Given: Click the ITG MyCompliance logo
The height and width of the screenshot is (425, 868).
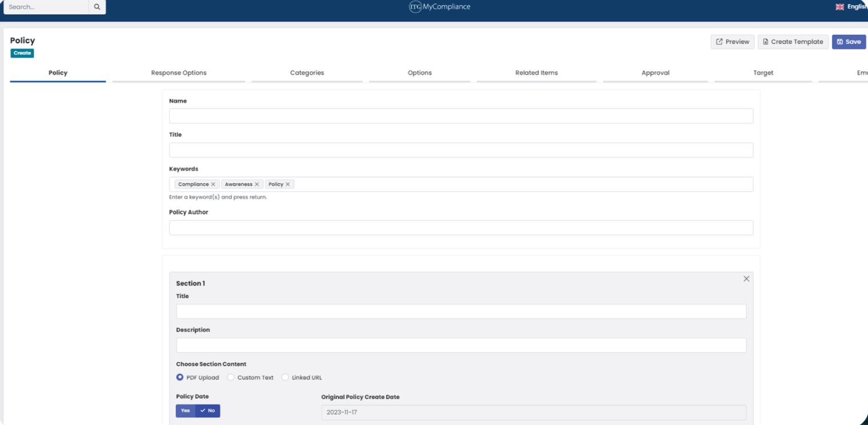Looking at the screenshot, I should coord(439,7).
